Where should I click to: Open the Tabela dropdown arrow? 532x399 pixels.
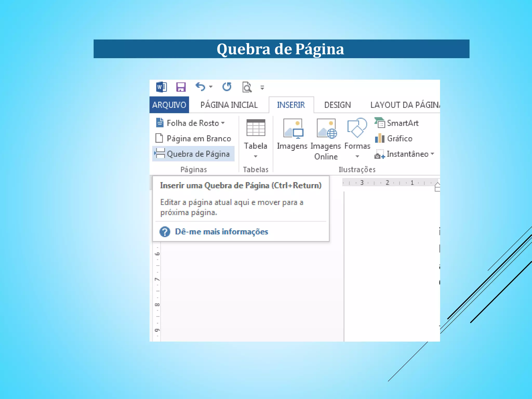click(x=256, y=156)
